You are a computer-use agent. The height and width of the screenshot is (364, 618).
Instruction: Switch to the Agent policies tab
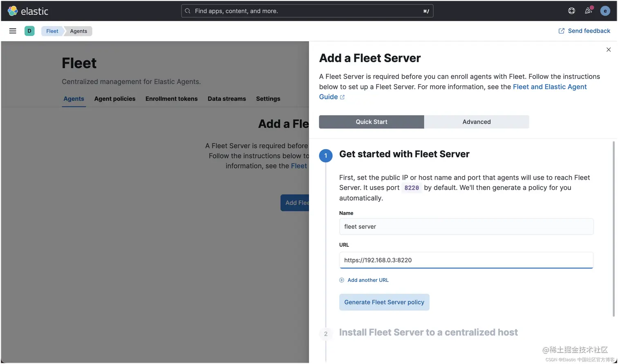(x=115, y=99)
